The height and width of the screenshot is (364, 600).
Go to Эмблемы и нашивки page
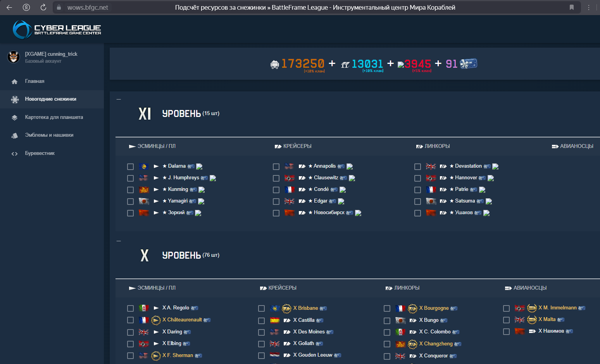(49, 135)
